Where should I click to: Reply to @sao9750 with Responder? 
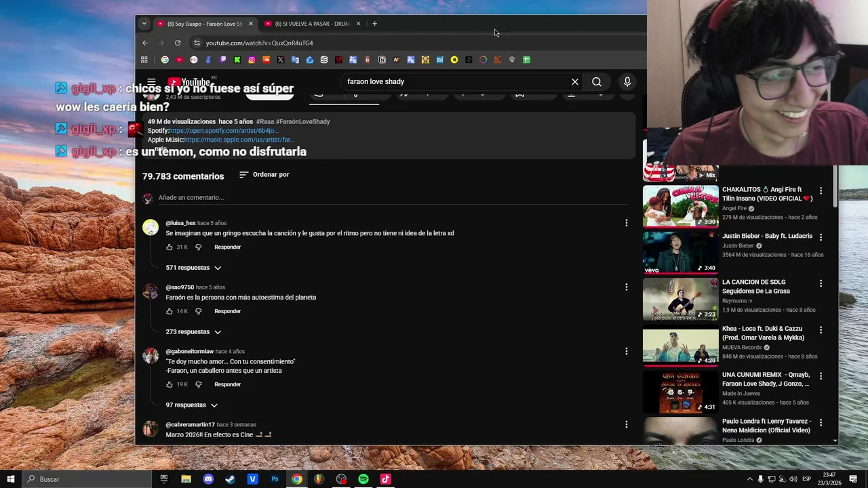[228, 311]
